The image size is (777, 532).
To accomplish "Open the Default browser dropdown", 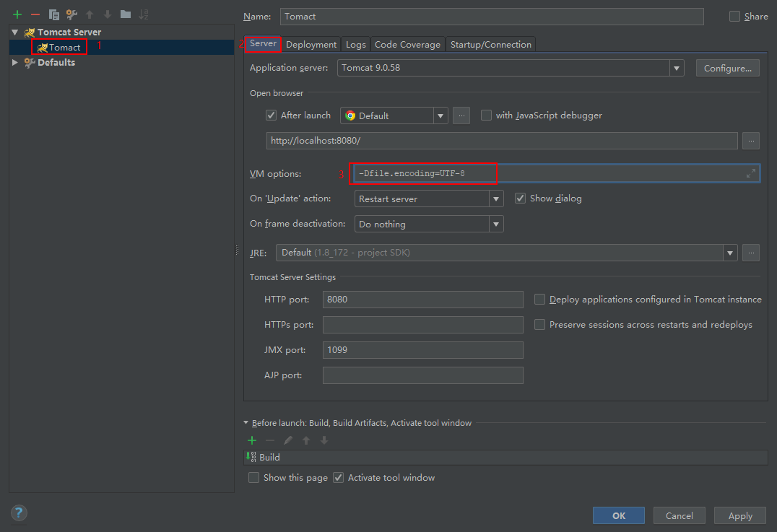I will (394, 115).
